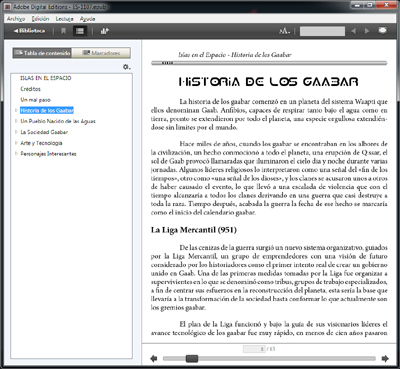Click the full screen icon in toolbar
400x369 pixels.
pos(382,31)
